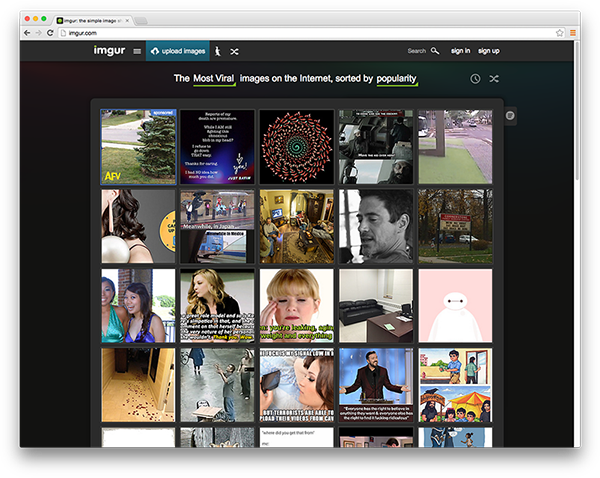Click the page vertical scrollbar
Screen dimensions: 600x478
[577, 111]
